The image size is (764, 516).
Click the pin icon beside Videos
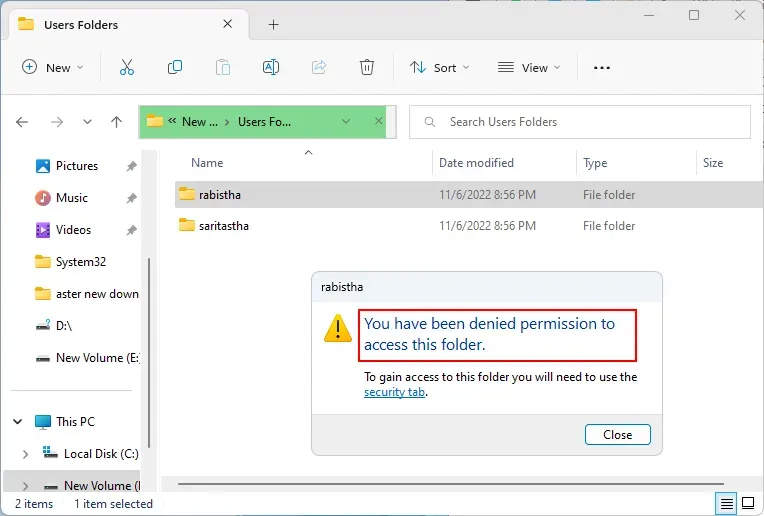[132, 230]
